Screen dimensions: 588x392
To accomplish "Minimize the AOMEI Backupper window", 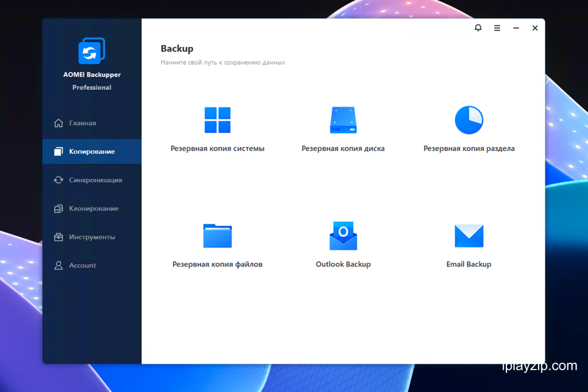I will click(x=516, y=28).
